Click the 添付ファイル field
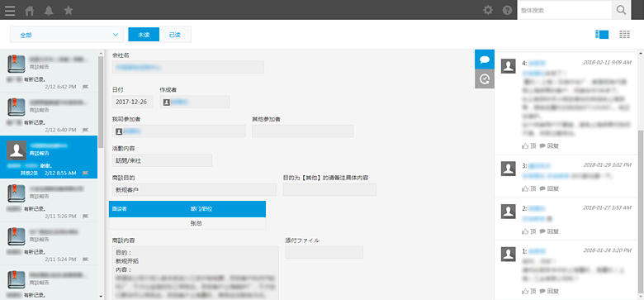This screenshot has width=644, height=300. click(324, 252)
